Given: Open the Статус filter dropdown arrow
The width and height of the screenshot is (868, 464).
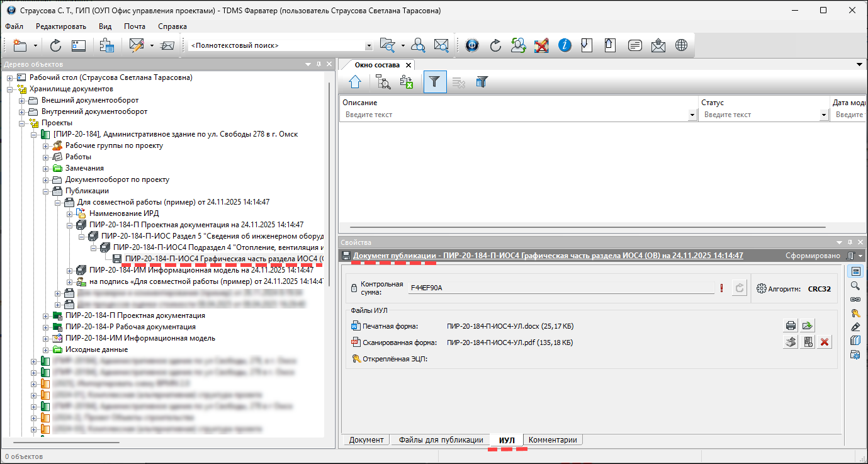Looking at the screenshot, I should click(824, 115).
